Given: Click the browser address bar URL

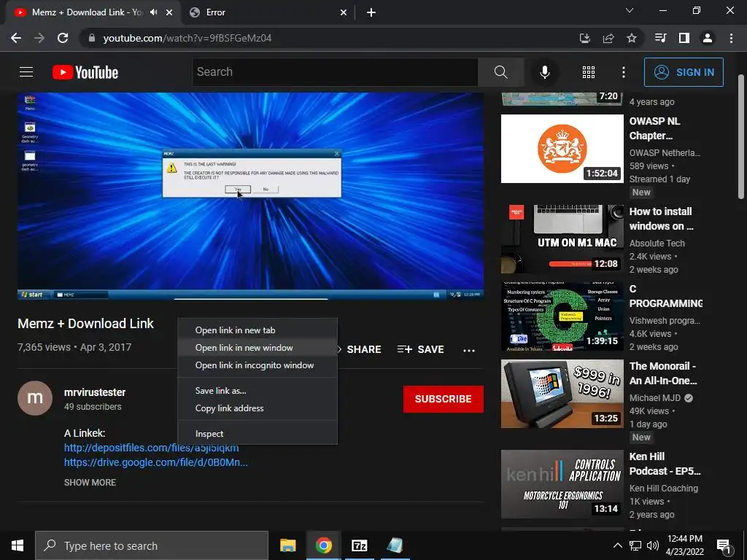Looking at the screenshot, I should [187, 38].
